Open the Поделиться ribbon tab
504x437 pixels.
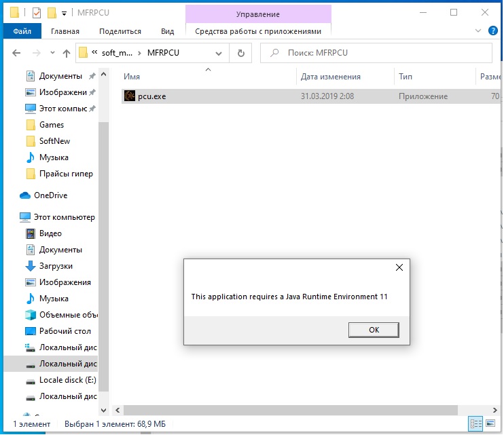point(120,31)
